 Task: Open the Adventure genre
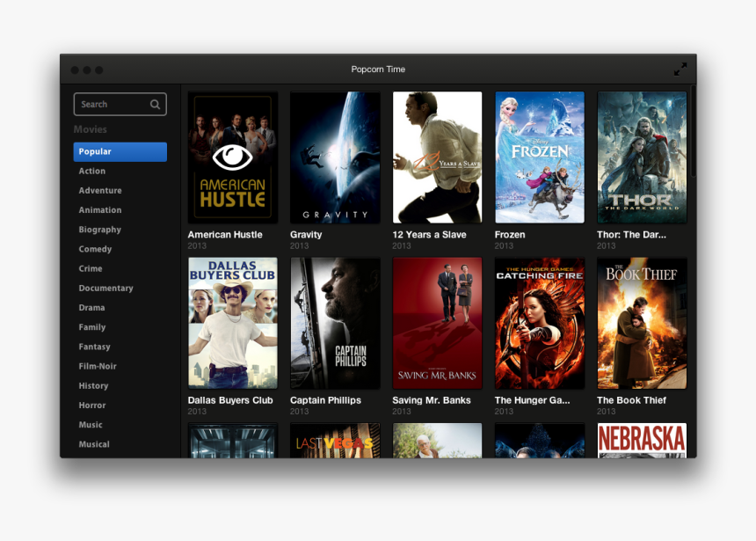[100, 191]
